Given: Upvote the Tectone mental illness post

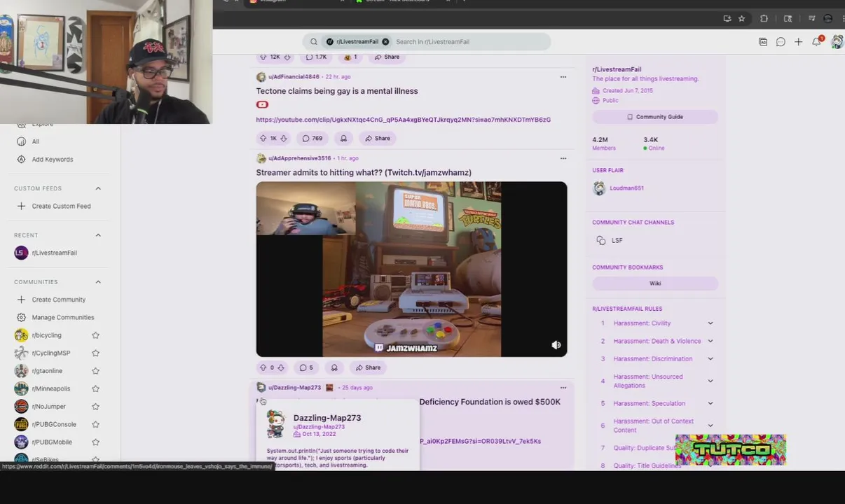Looking at the screenshot, I should pyautogui.click(x=263, y=139).
